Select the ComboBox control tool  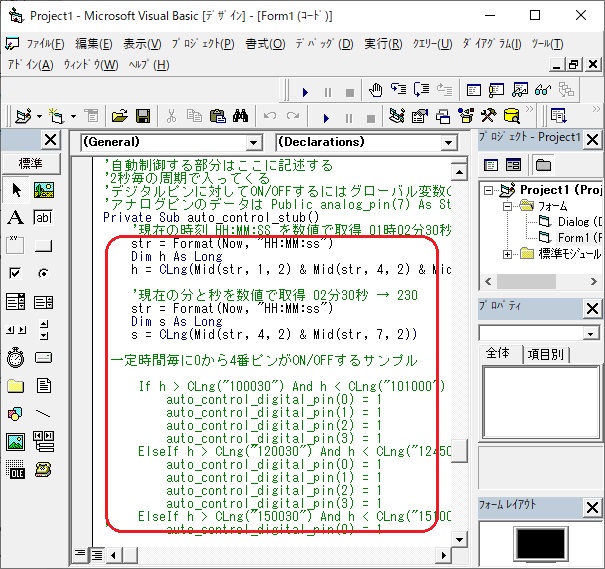pos(16,302)
